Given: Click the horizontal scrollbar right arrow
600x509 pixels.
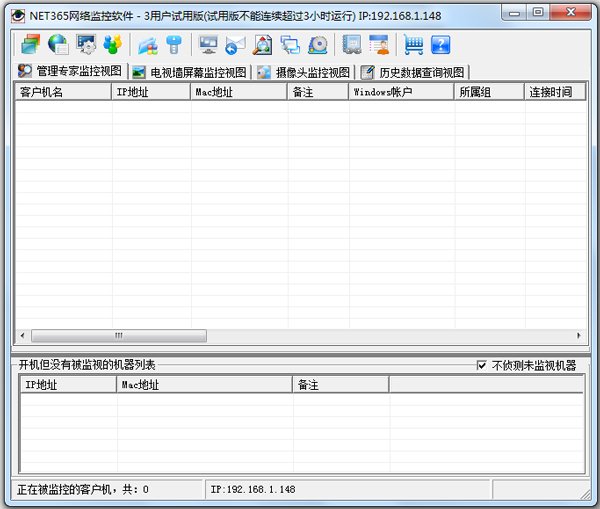Looking at the screenshot, I should click(580, 336).
